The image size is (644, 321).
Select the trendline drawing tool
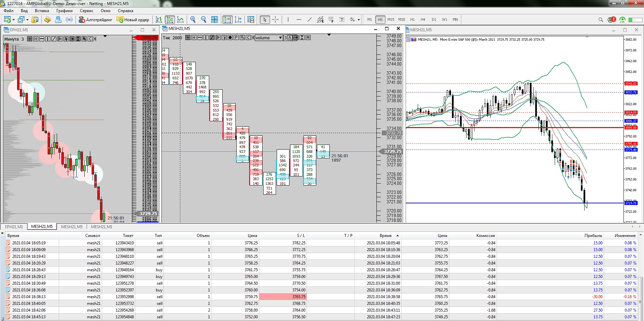point(309,19)
